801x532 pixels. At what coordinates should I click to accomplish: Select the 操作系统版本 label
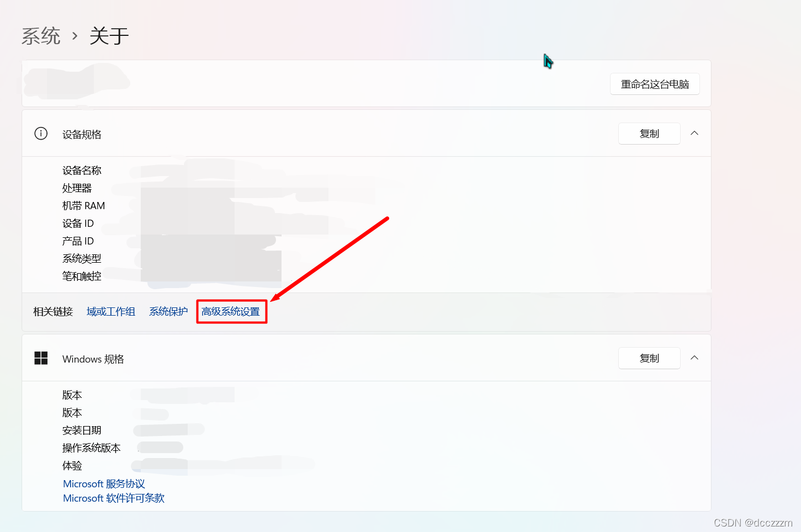point(91,448)
